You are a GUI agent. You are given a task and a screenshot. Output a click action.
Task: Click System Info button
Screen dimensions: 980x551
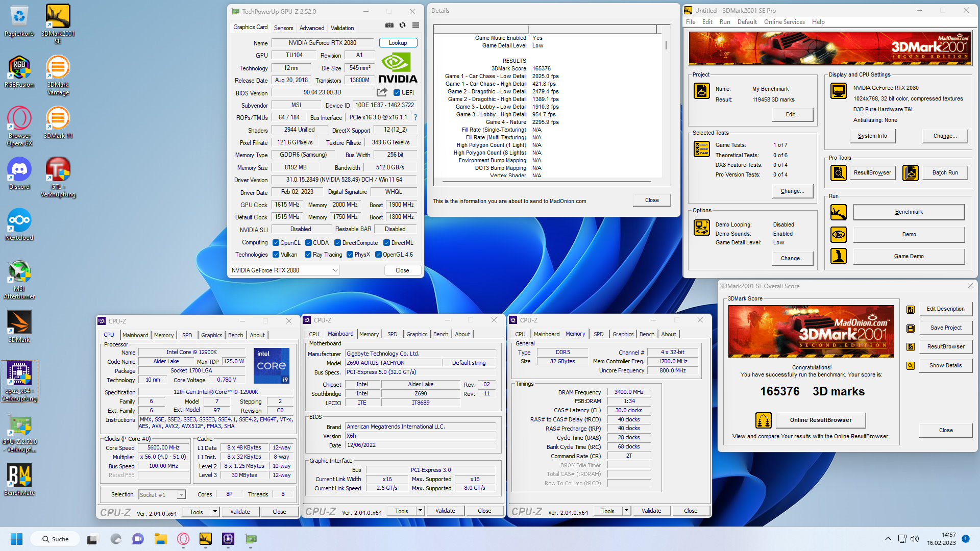pos(872,136)
